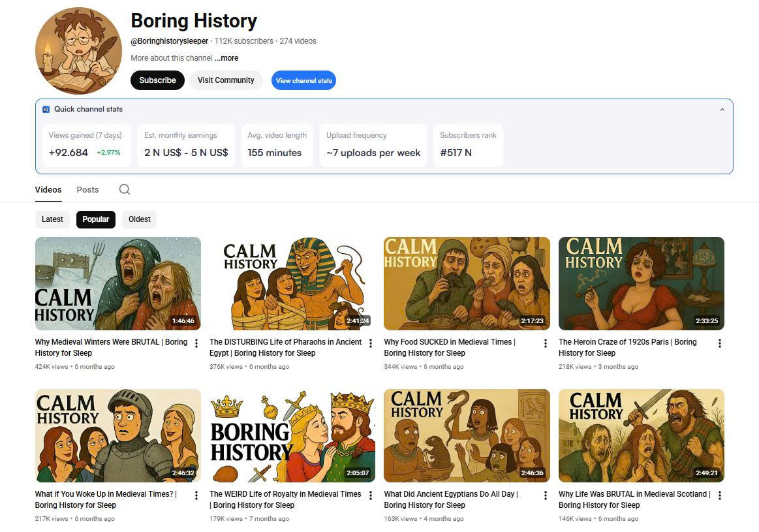The image size is (759, 532).
Task: Click the Visit Community button
Action: (x=226, y=80)
